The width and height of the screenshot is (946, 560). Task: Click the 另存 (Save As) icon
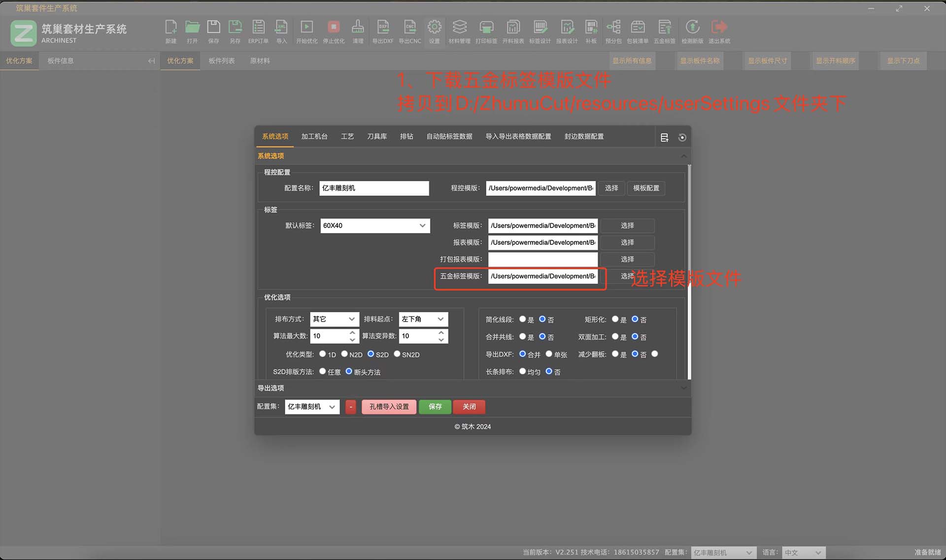coord(235,32)
